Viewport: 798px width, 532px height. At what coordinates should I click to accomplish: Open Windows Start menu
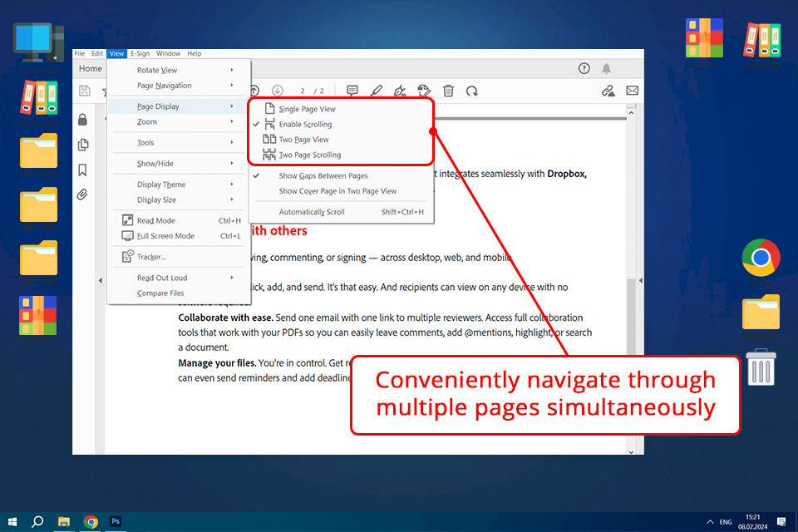[x=12, y=522]
